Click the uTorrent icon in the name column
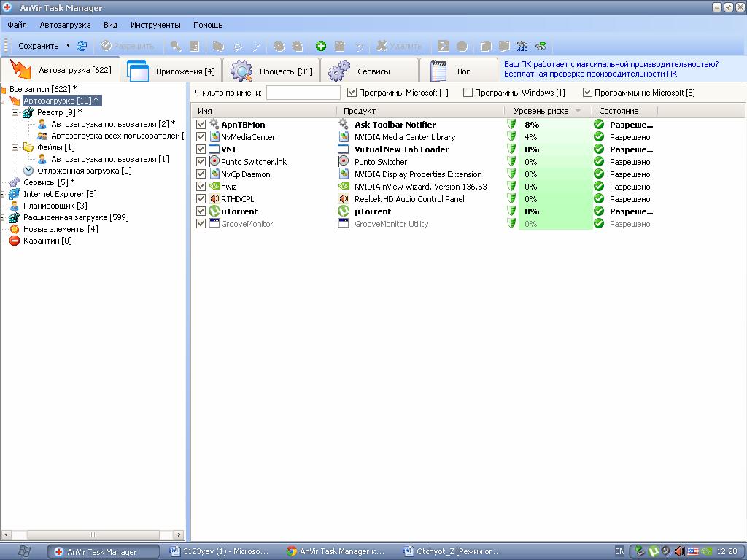 pos(214,211)
